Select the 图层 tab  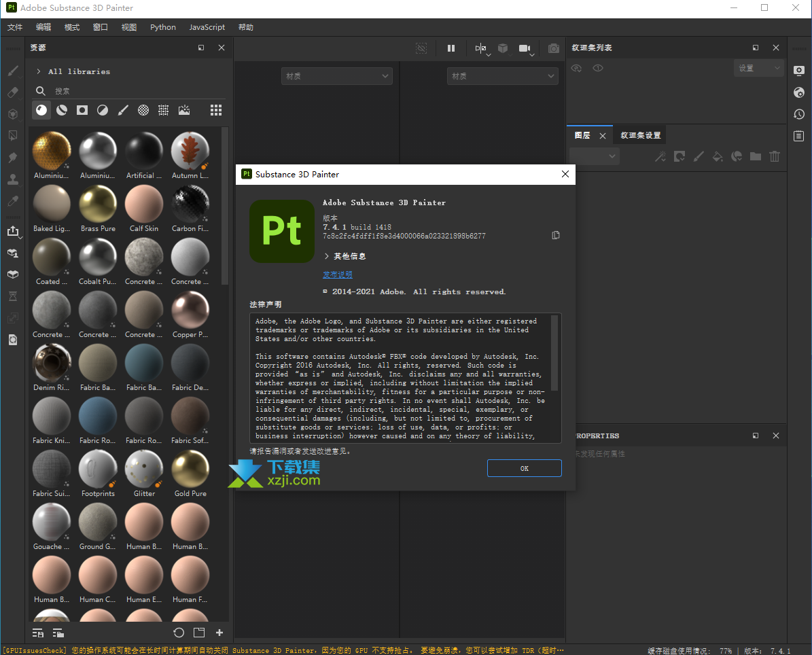click(582, 135)
